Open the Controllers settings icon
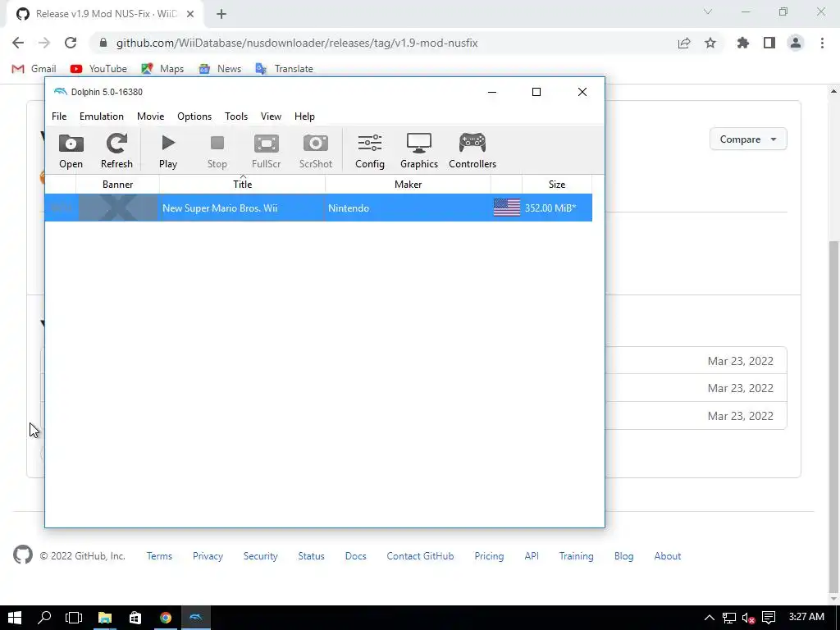 472,151
